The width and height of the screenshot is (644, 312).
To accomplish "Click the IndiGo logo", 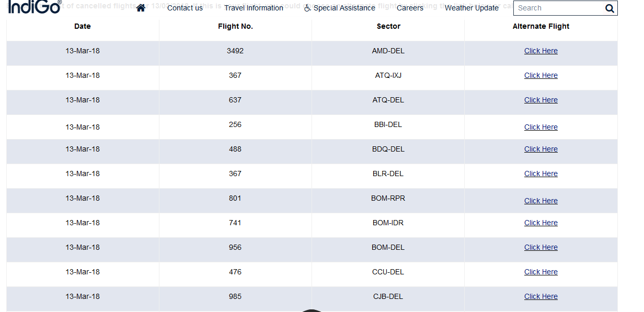I will [x=34, y=7].
